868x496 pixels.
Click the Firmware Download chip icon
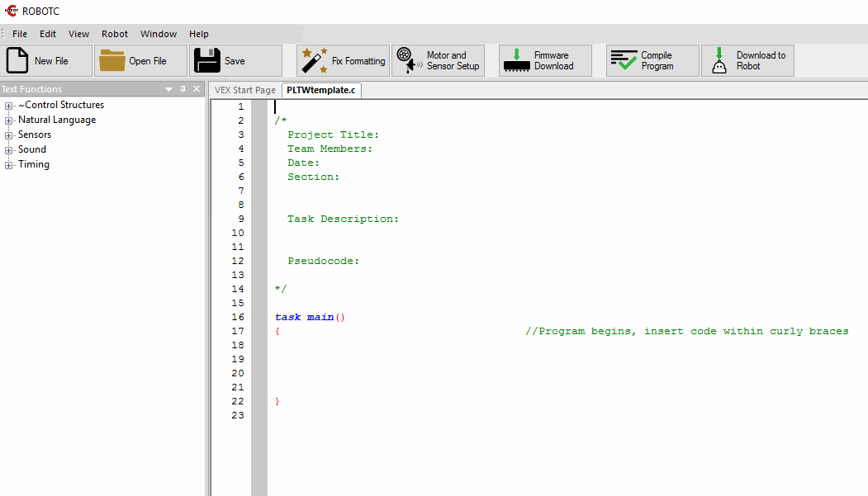[516, 61]
